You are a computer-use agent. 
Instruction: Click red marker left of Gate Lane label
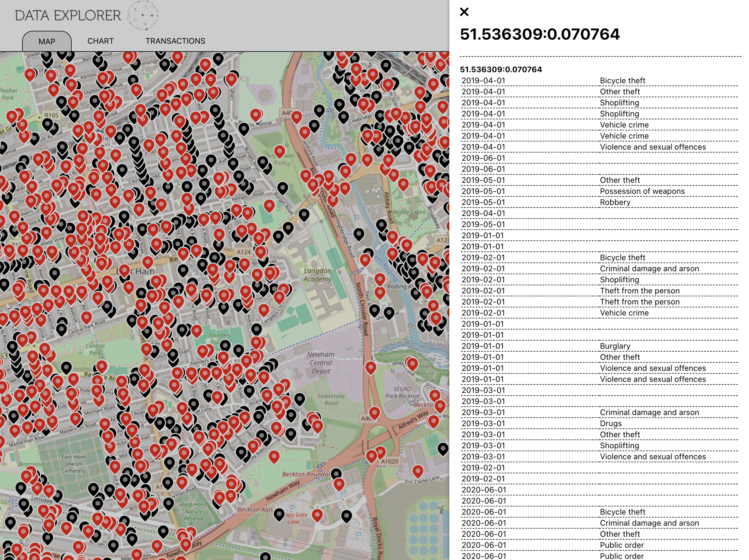click(x=317, y=515)
